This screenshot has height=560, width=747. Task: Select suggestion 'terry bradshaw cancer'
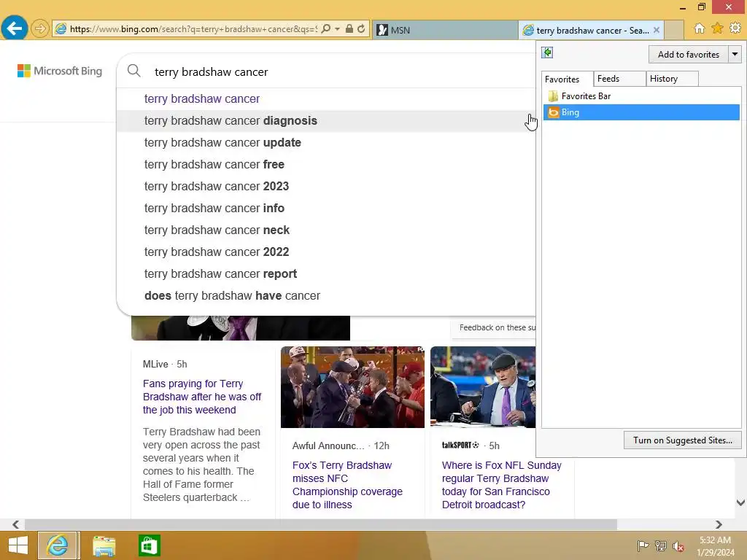(326, 98)
